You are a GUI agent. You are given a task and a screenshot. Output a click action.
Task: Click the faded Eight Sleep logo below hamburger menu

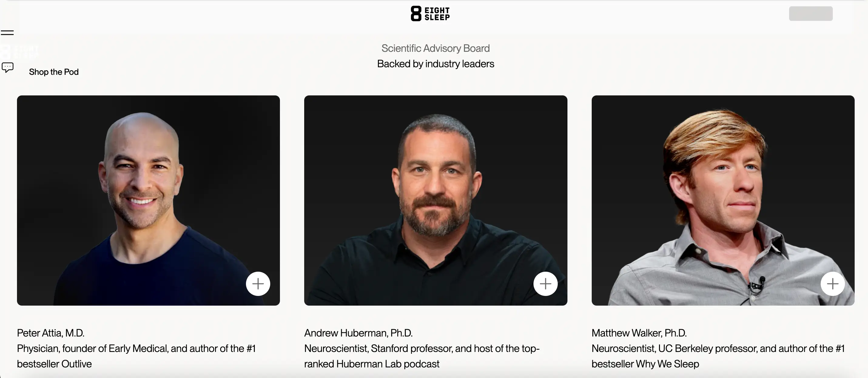[x=19, y=52]
